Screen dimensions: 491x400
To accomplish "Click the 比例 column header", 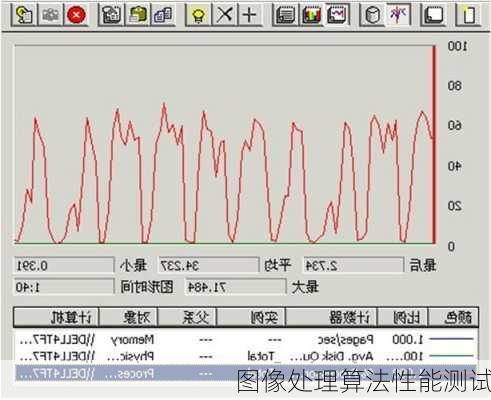I will coord(403,317).
